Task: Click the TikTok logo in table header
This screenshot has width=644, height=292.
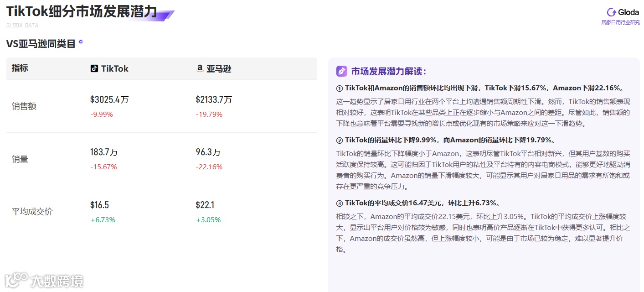Action: 94,68
